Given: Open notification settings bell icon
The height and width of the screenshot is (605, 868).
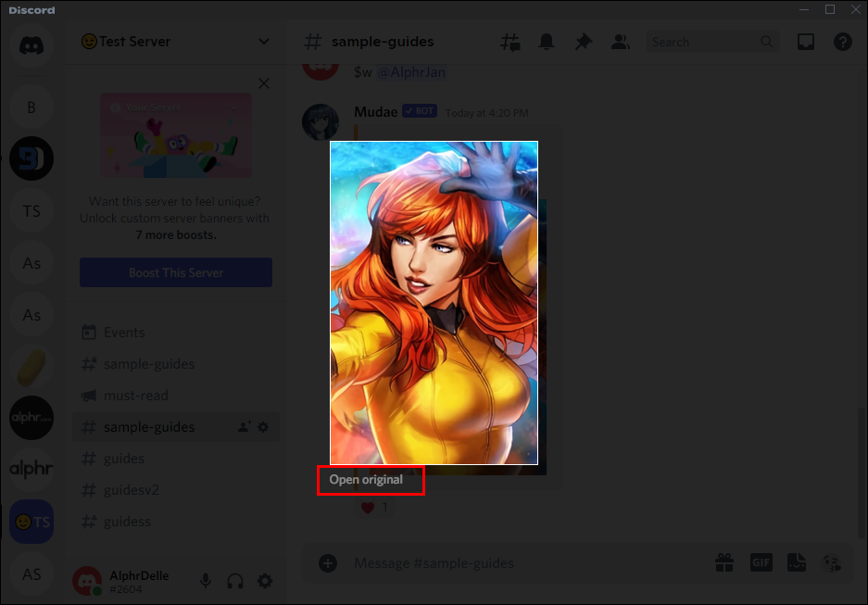Looking at the screenshot, I should (x=547, y=42).
